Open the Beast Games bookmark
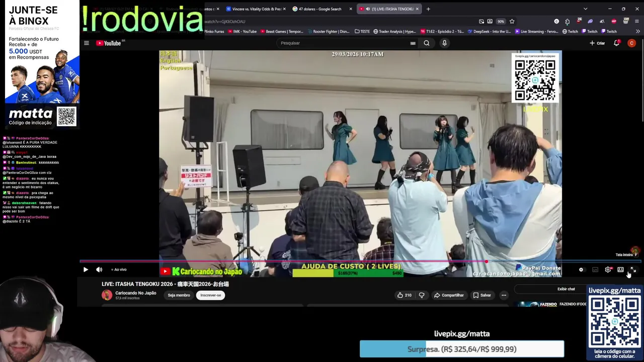644x362 pixels. tap(282, 32)
